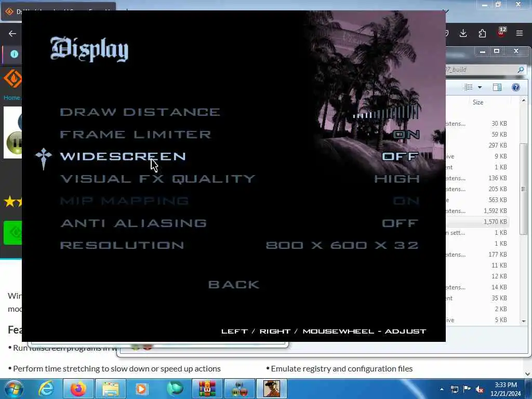The image size is (532, 399).
Task: Click the muted volume tray icon
Action: (x=480, y=389)
